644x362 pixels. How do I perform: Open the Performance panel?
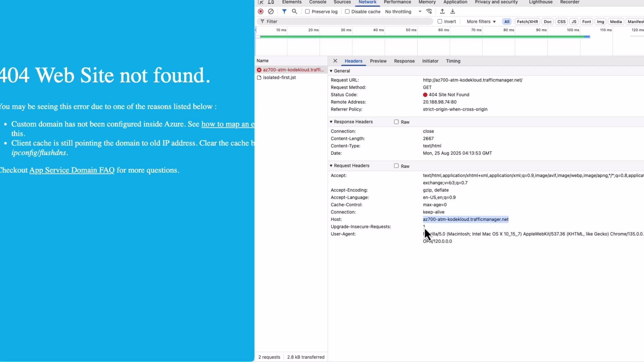397,2
